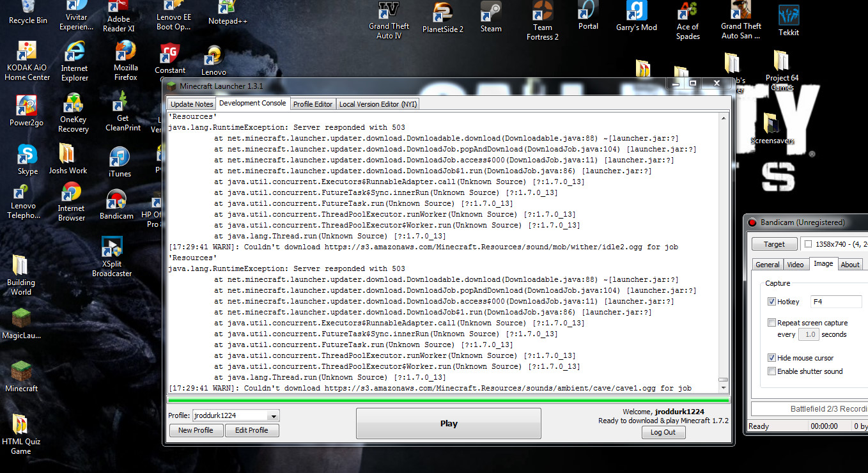
Task: Open the Video tab in Bandicam
Action: (795, 265)
